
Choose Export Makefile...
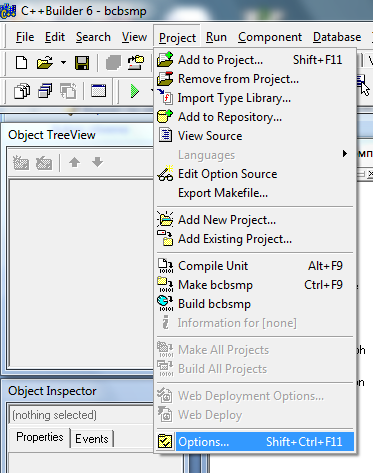[x=255, y=193]
